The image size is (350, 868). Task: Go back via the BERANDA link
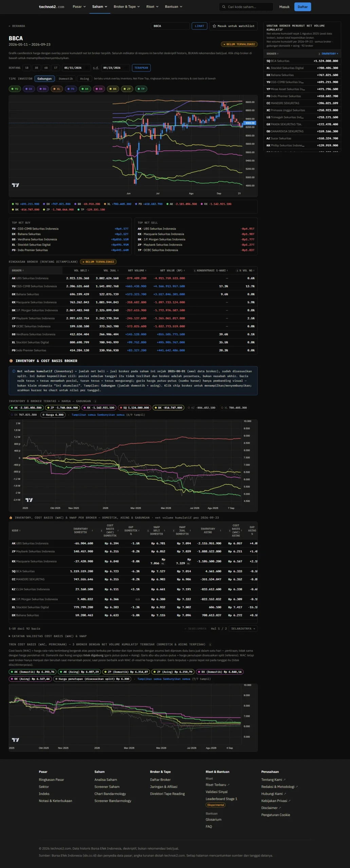tap(17, 26)
